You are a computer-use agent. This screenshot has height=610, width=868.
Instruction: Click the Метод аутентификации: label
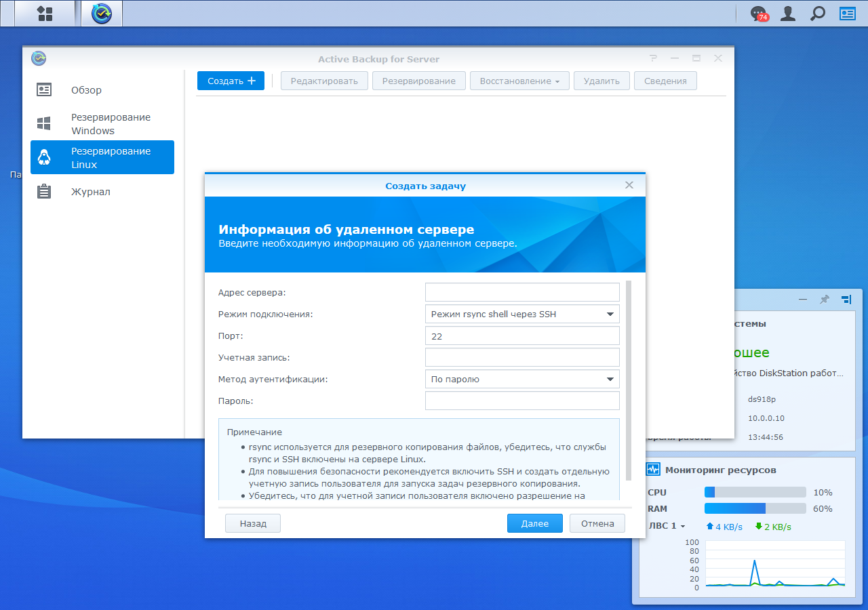point(273,380)
